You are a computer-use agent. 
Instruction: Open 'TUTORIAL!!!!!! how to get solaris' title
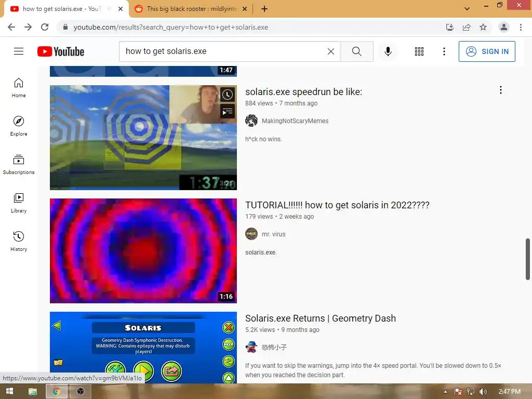337,205
